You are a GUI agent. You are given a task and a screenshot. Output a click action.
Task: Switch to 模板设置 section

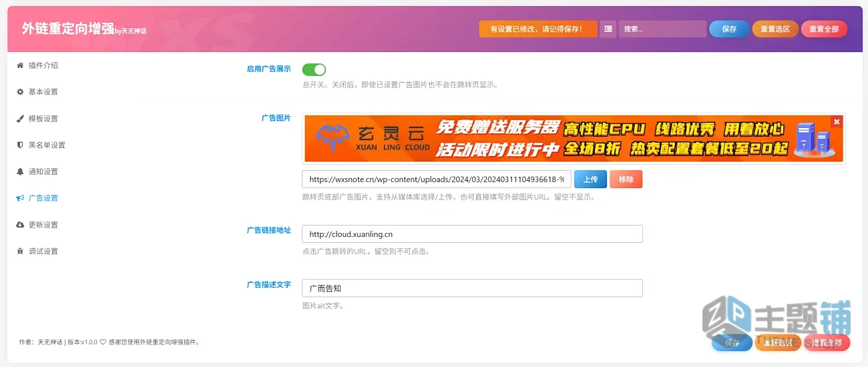tap(43, 119)
